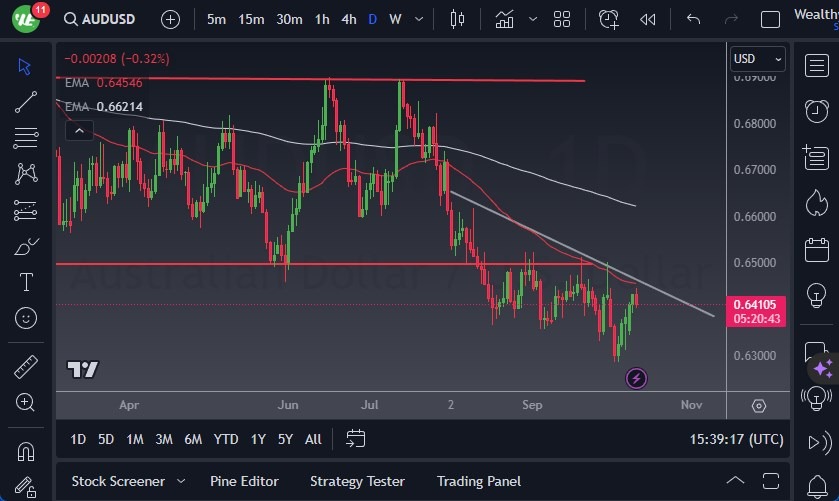Viewport: 839px width, 501px height.
Task: Open the USD currency dropdown
Action: (758, 59)
